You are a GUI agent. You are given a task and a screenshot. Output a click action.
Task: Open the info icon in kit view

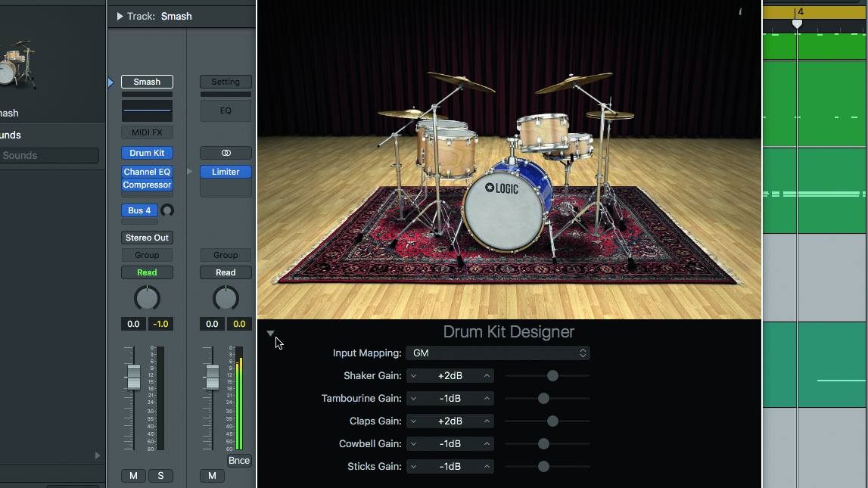740,11
